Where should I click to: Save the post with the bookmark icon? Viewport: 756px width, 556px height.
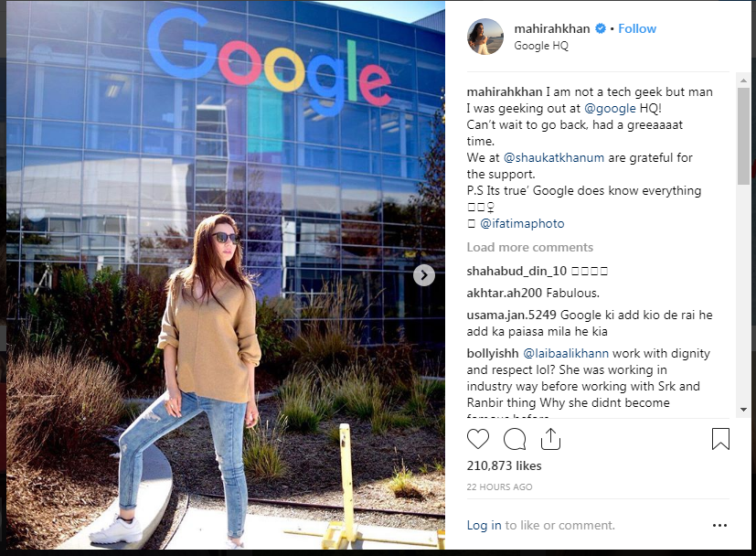click(720, 439)
